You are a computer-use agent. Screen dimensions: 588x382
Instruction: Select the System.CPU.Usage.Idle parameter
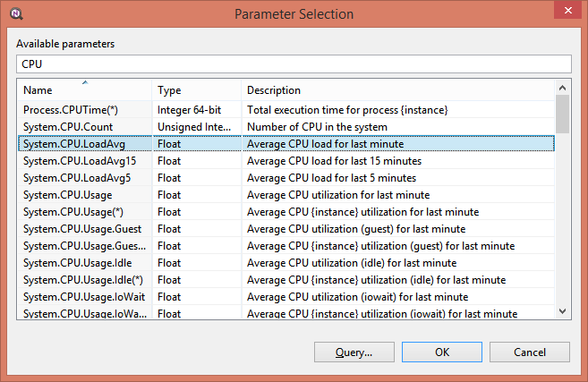tap(285, 263)
